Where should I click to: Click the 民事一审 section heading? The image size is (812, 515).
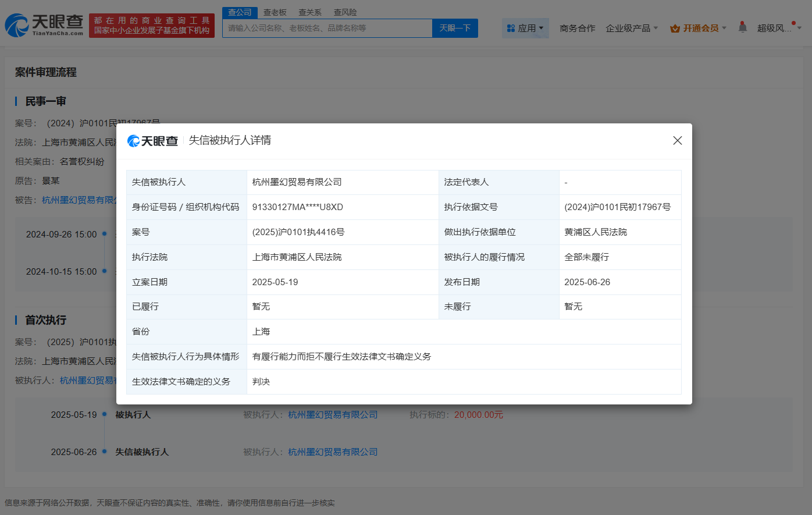tap(45, 101)
